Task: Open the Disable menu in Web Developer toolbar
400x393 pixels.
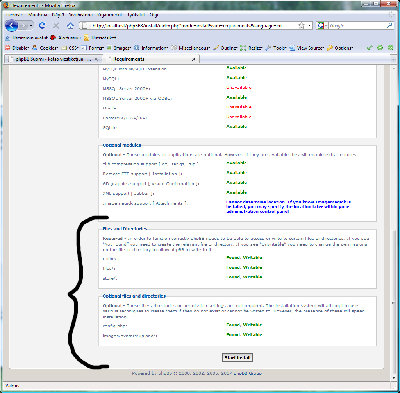Action: click(x=17, y=48)
